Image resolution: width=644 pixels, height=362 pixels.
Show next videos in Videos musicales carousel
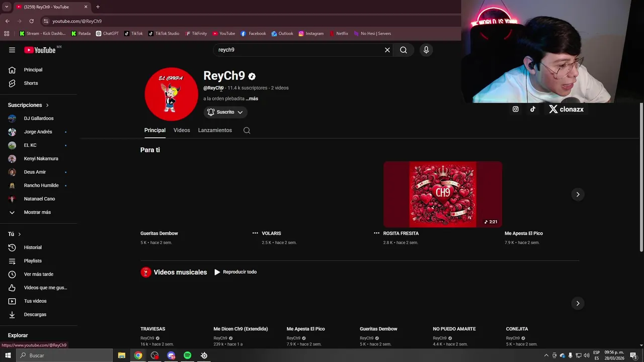pos(578,303)
